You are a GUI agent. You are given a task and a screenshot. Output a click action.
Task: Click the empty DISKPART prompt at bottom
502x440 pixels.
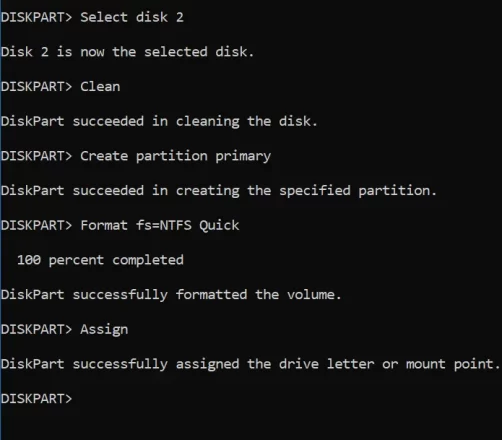click(x=36, y=399)
